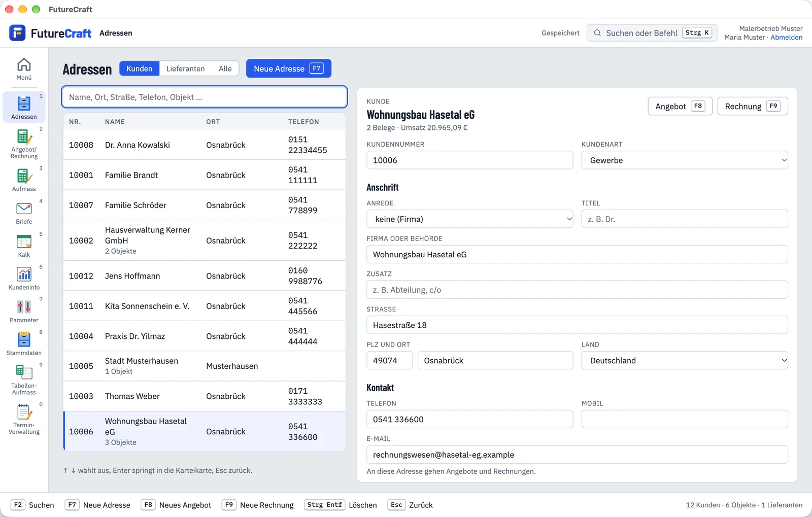Open the Kundenart dropdown
Screen dimensions: 812x517
coord(685,160)
